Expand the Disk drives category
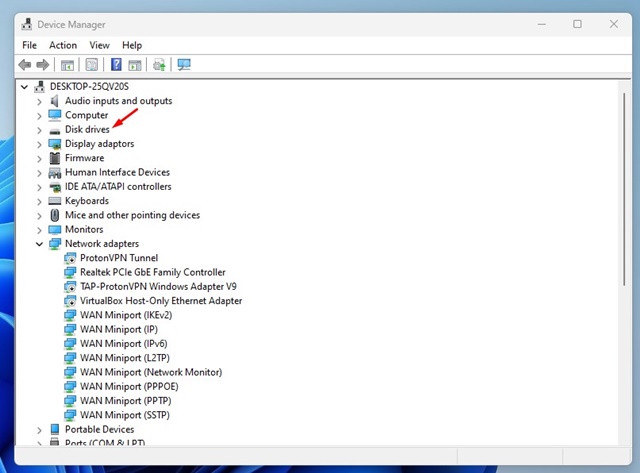The image size is (640, 473). point(39,130)
